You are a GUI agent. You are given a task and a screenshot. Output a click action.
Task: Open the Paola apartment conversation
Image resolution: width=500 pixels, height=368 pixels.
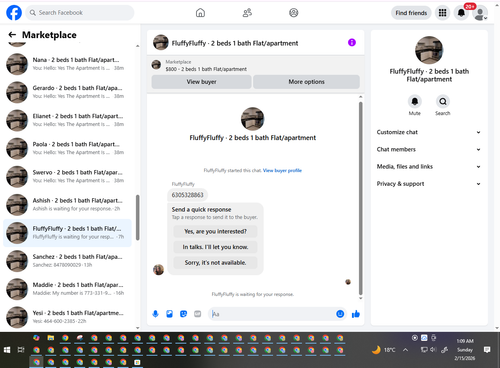tap(67, 148)
